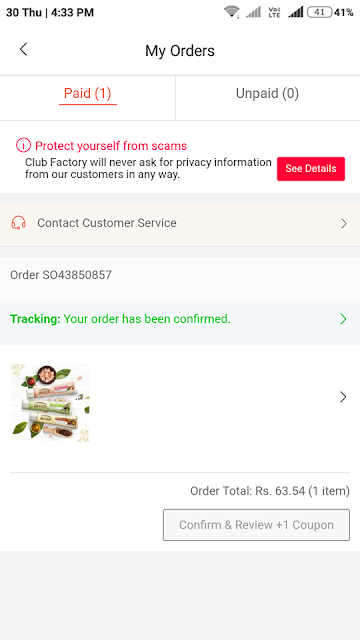The width and height of the screenshot is (360, 640).
Task: Switch to the Paid (1) tab
Action: coord(88,94)
